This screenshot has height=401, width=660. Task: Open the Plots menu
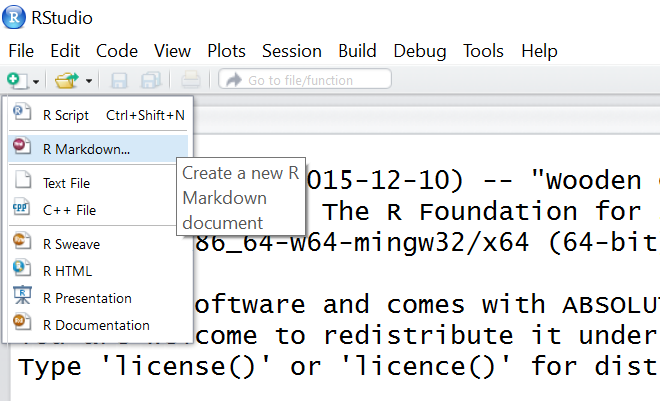[x=226, y=51]
